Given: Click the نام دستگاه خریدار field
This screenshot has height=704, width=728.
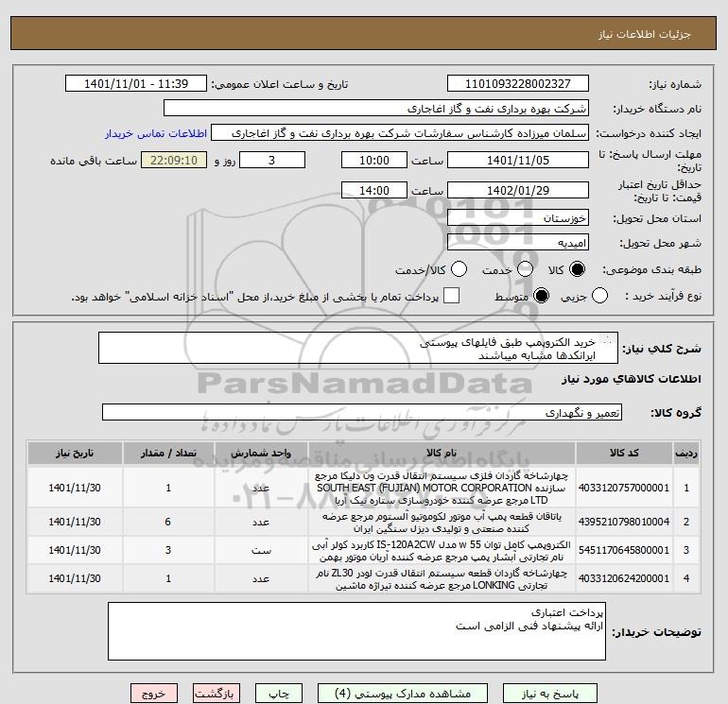Looking at the screenshot, I should (376, 109).
